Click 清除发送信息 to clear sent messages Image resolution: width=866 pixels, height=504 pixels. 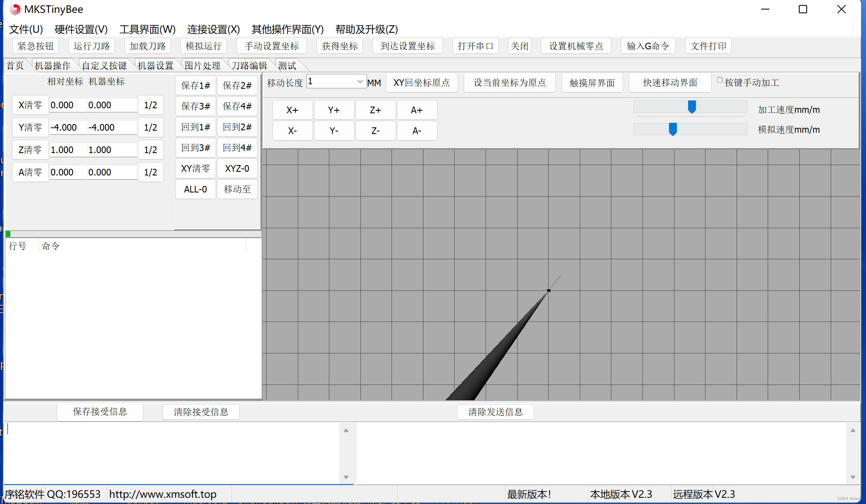pos(495,411)
